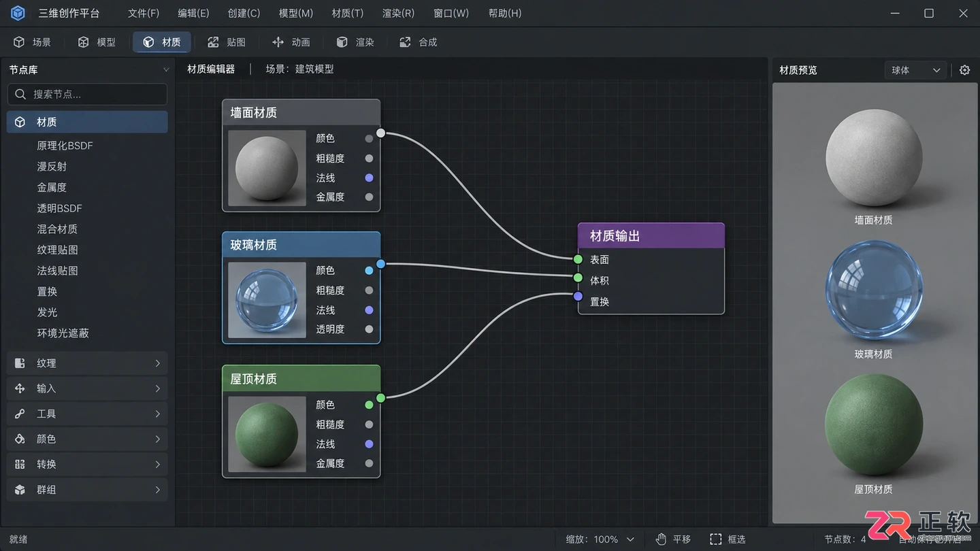
Task: Focus the 搜索节点 search field
Action: pos(87,94)
